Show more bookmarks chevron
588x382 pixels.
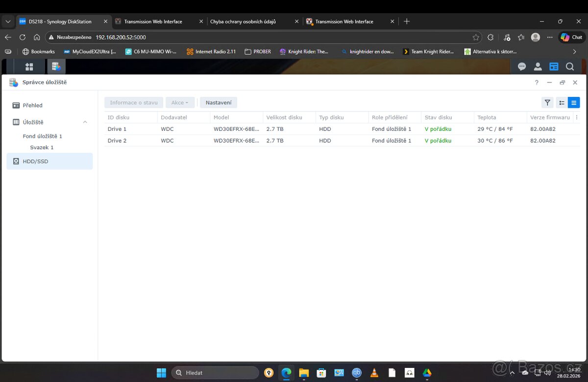[x=575, y=51]
